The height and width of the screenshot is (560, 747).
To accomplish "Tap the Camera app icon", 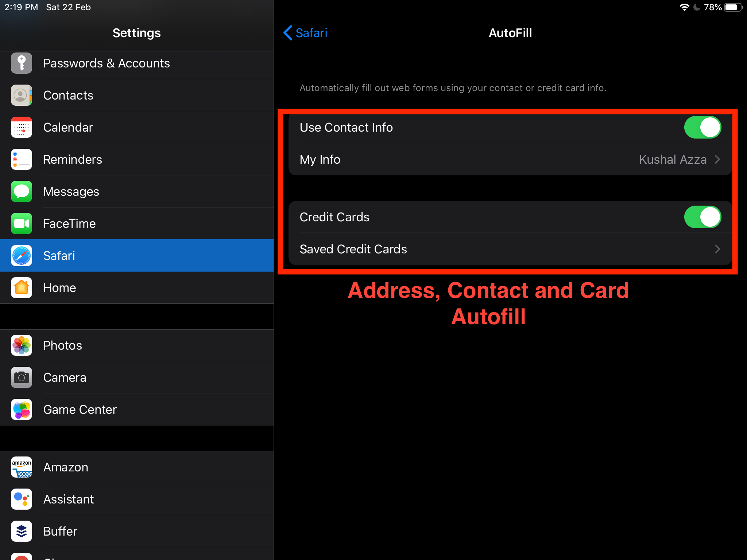I will 22,377.
